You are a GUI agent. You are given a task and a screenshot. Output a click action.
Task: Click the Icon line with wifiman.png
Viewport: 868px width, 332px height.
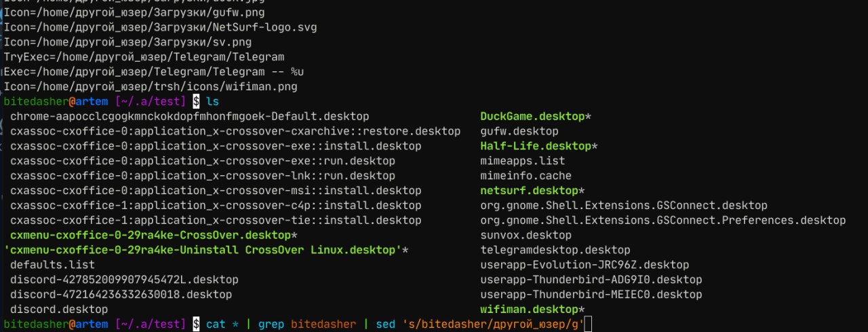click(x=151, y=87)
